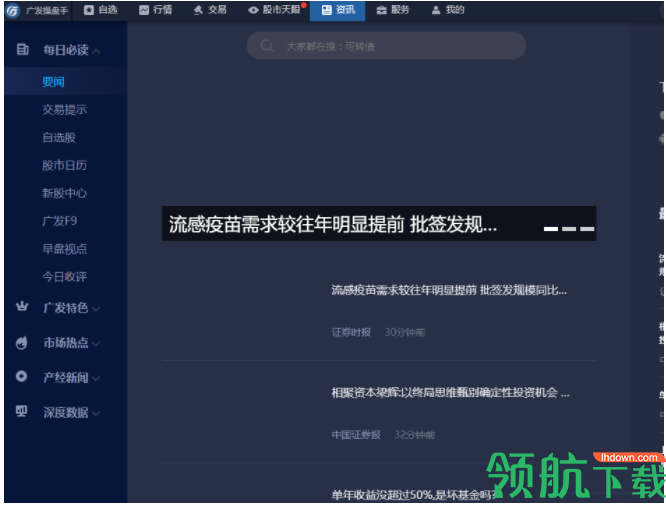Image resolution: width=666 pixels, height=505 pixels.
Task: Click the 产经新闻 circle icon
Action: click(x=21, y=376)
